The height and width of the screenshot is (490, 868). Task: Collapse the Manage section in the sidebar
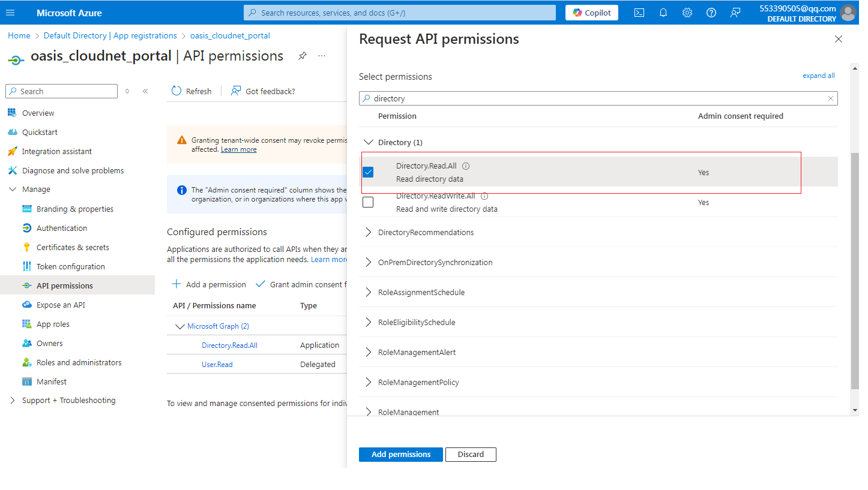click(x=13, y=190)
